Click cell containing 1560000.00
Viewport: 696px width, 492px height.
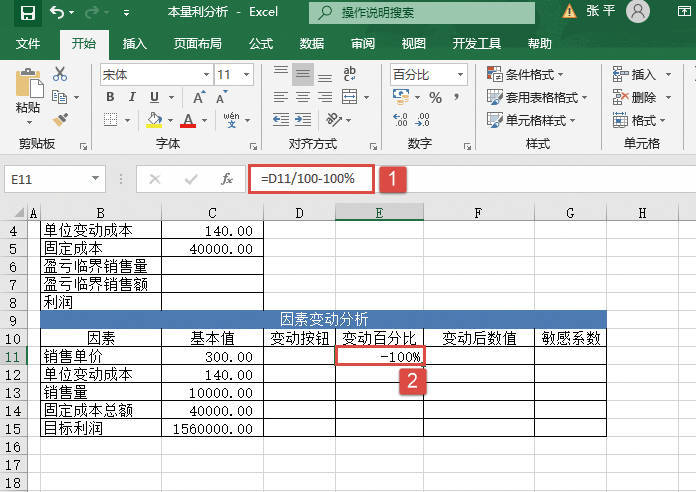pyautogui.click(x=213, y=428)
